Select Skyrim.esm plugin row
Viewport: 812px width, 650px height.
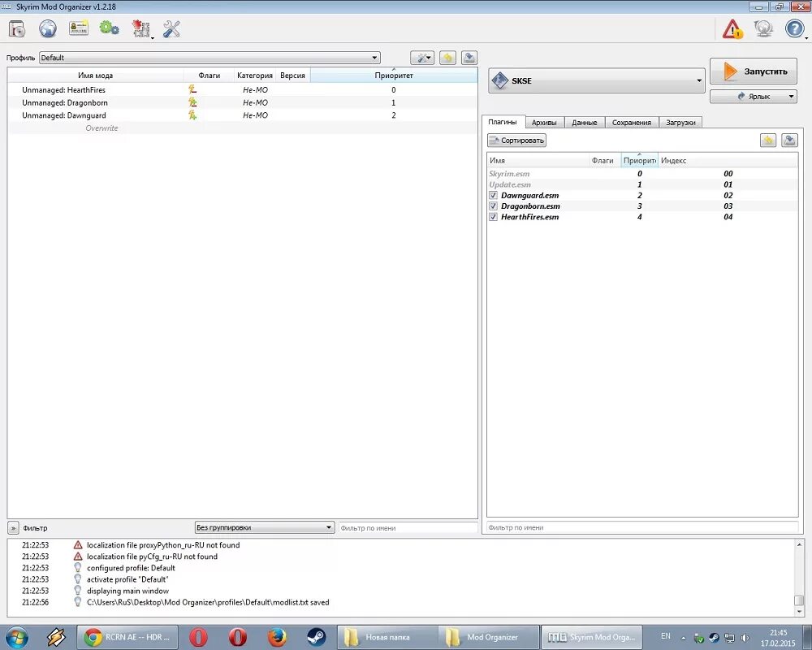pyautogui.click(x=642, y=174)
